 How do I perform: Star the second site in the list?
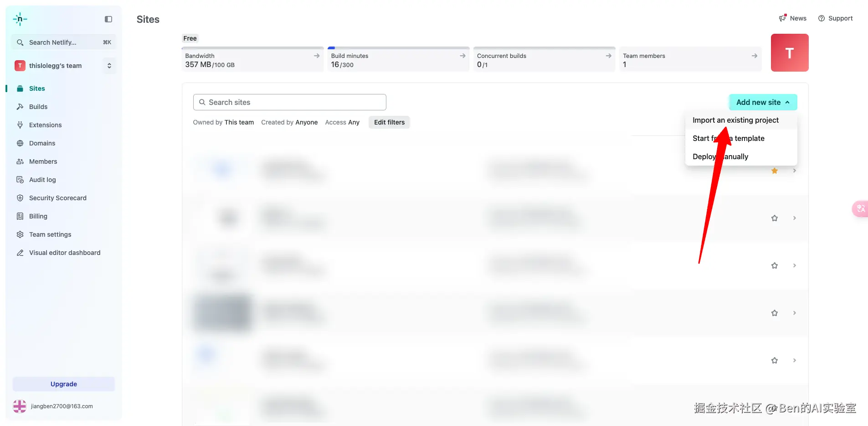(775, 218)
